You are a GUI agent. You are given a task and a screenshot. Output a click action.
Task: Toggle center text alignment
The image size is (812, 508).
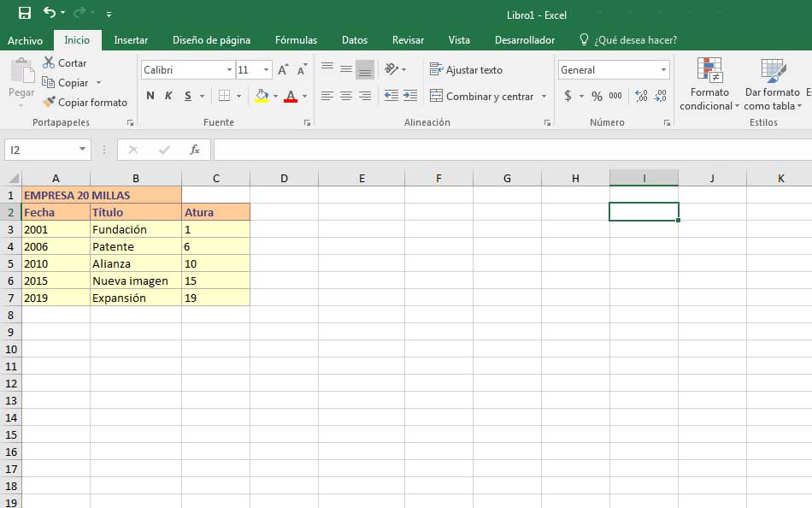pos(344,96)
